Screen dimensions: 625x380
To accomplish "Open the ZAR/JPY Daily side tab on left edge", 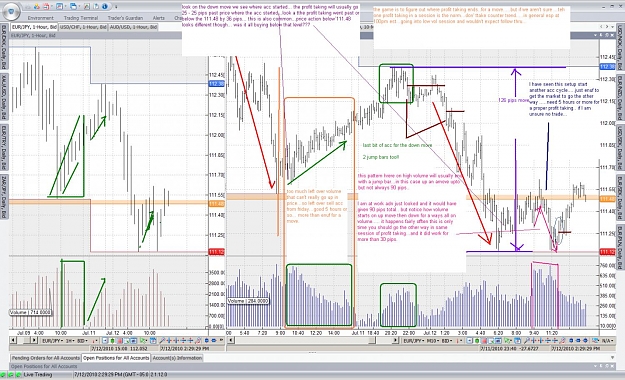I will [4, 197].
